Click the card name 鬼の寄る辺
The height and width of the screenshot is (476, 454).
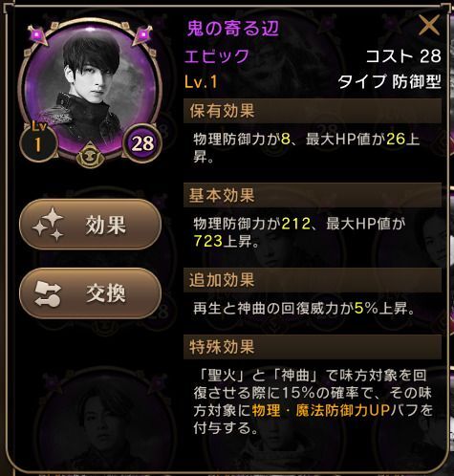click(x=233, y=29)
